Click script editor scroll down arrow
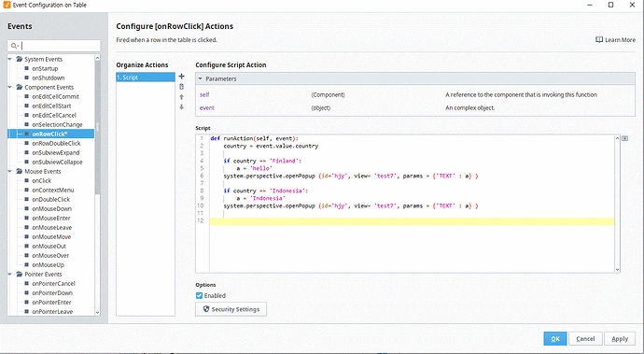 click(617, 270)
